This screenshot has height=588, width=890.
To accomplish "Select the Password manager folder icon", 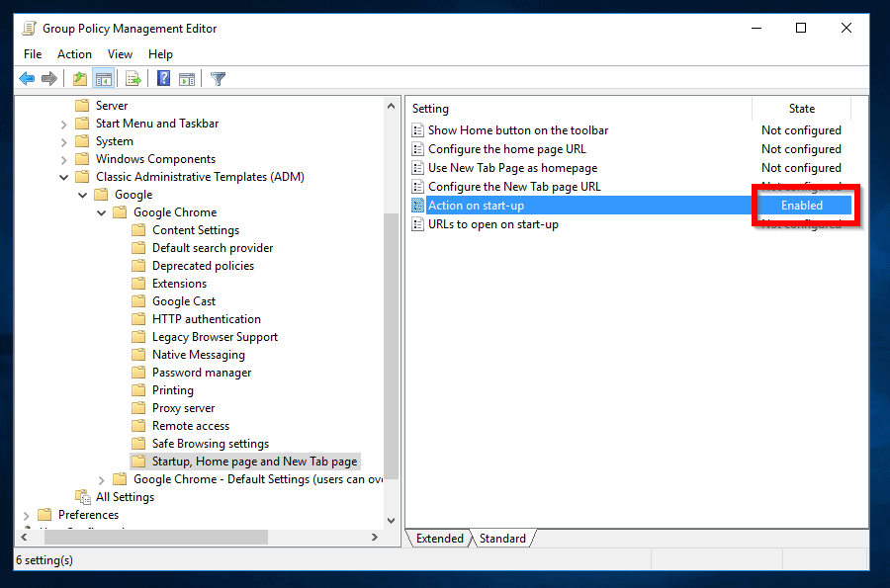I will [138, 373].
